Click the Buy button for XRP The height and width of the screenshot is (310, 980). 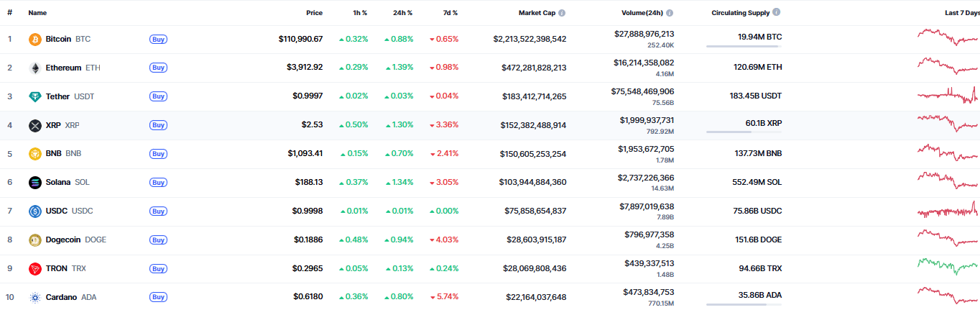coord(159,125)
